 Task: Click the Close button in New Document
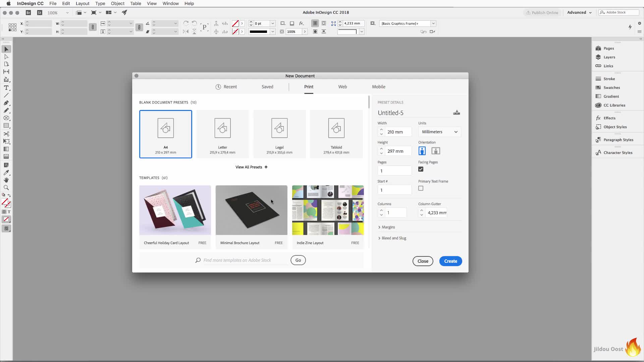(x=423, y=261)
